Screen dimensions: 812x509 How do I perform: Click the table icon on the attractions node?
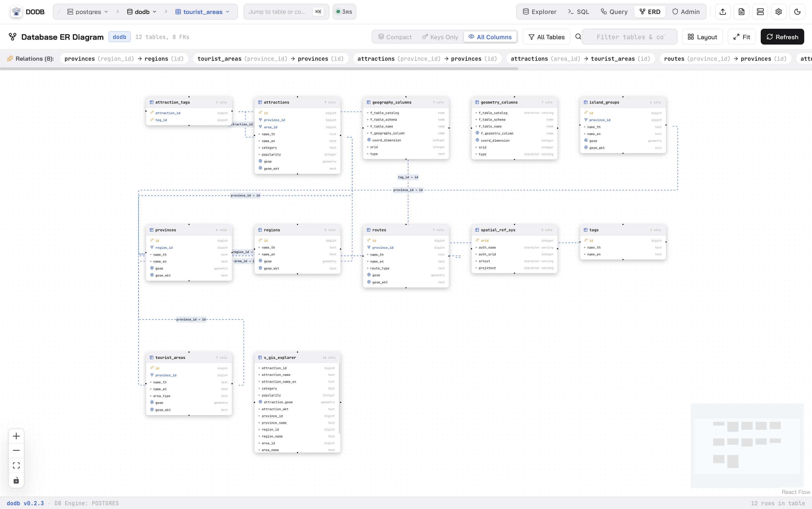260,102
